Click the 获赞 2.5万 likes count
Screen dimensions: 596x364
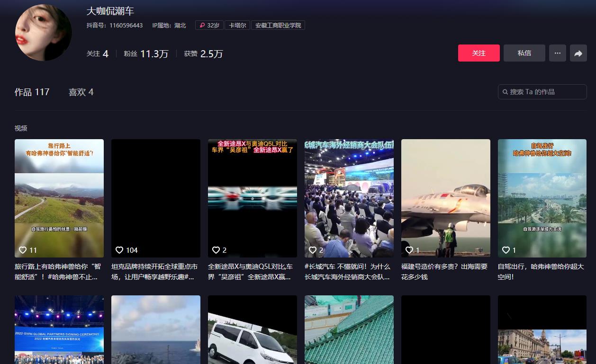(203, 53)
